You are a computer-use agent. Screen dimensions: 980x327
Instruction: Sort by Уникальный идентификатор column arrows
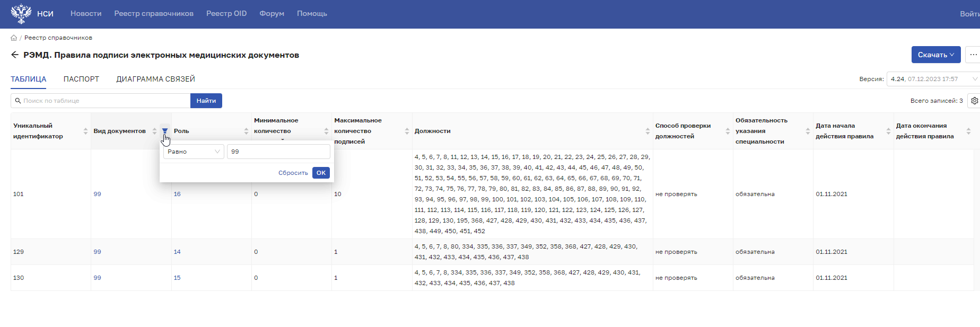(x=85, y=131)
